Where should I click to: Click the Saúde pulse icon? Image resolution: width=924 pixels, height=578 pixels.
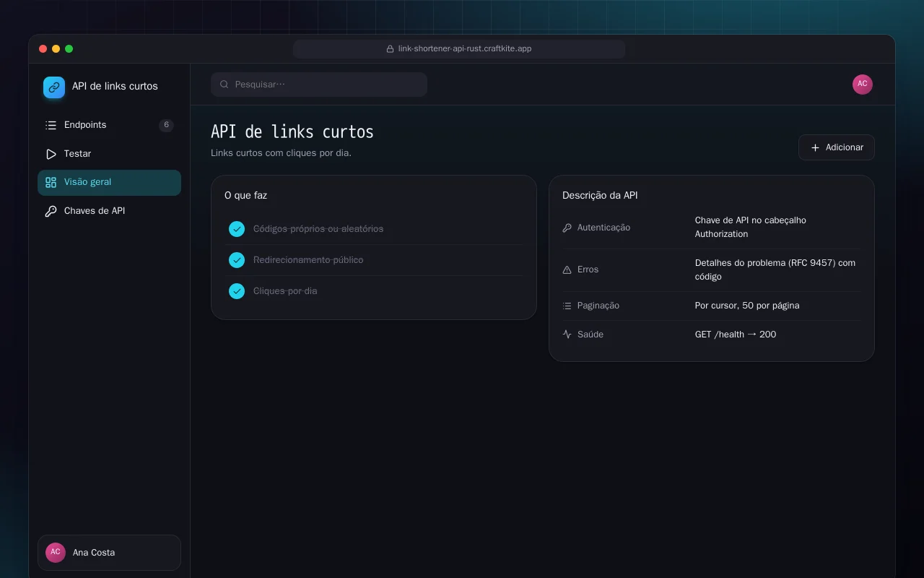point(567,335)
